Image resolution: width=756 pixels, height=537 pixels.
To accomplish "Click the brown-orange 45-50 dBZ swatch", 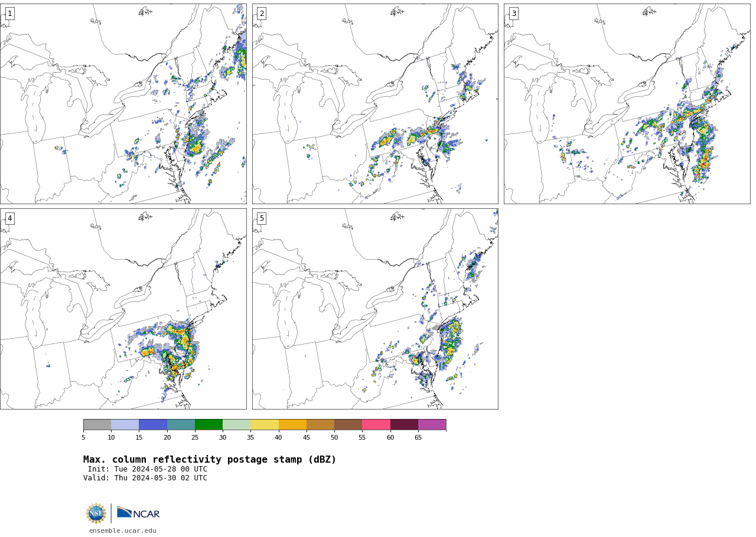I will [320, 425].
